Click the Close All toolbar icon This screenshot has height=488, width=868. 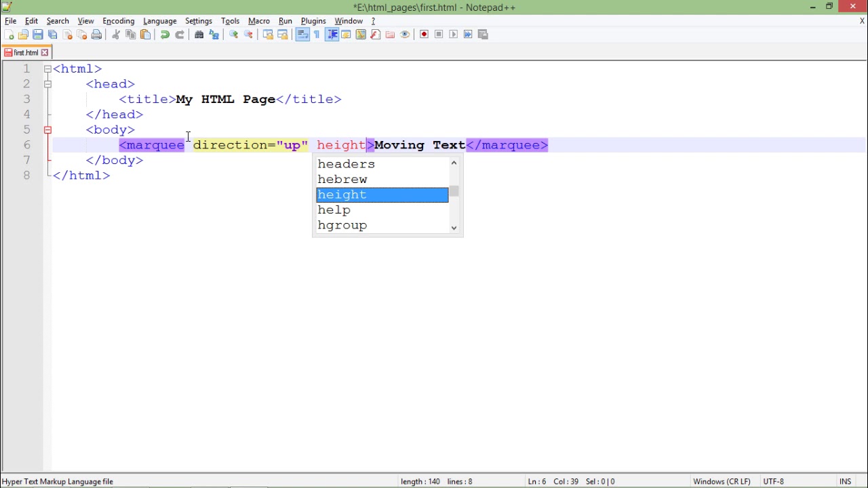click(81, 35)
